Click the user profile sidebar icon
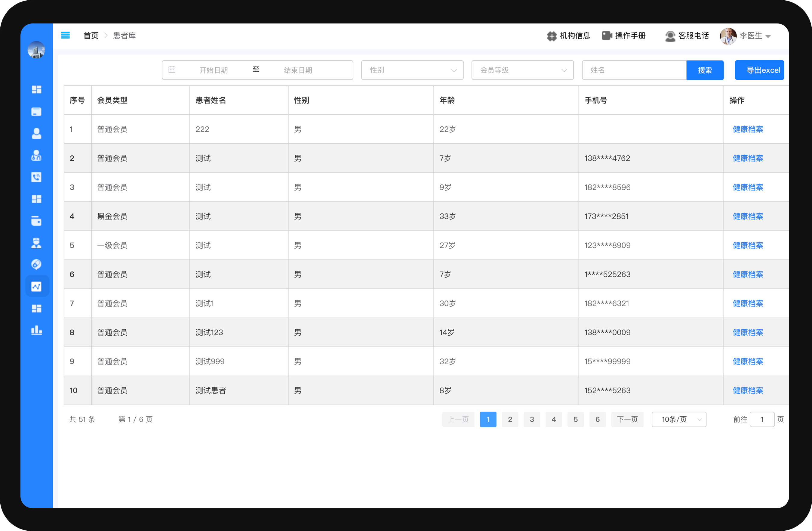812x531 pixels. pos(36,134)
